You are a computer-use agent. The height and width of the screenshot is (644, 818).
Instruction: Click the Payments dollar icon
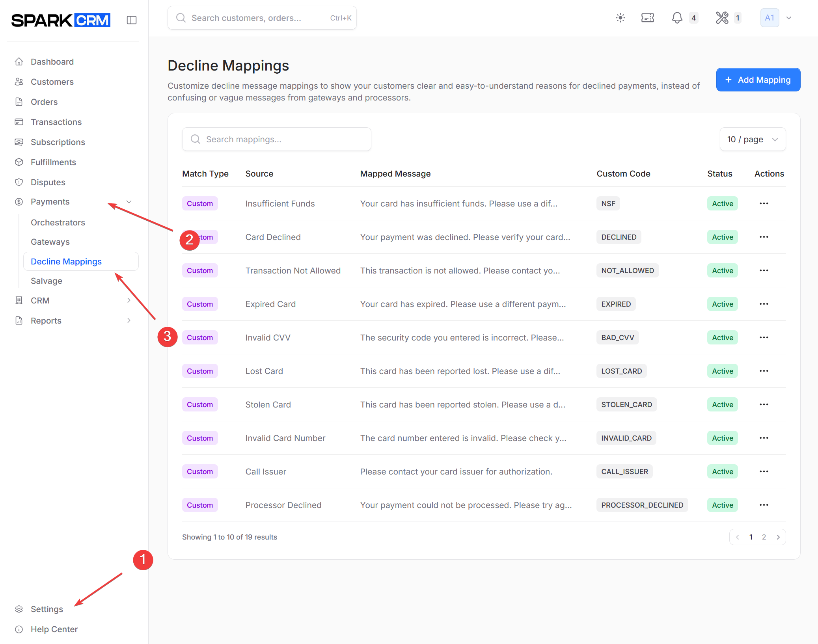(x=19, y=202)
